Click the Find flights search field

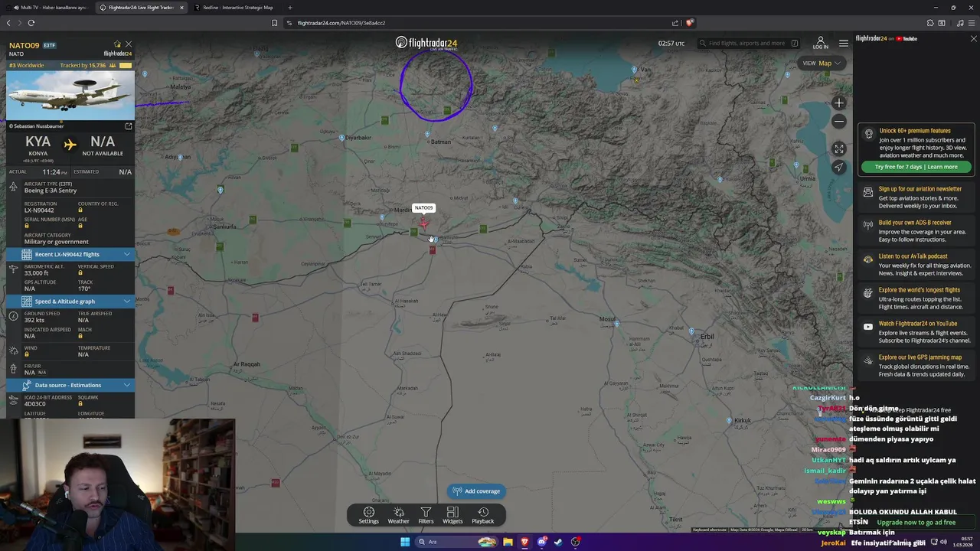click(x=748, y=43)
